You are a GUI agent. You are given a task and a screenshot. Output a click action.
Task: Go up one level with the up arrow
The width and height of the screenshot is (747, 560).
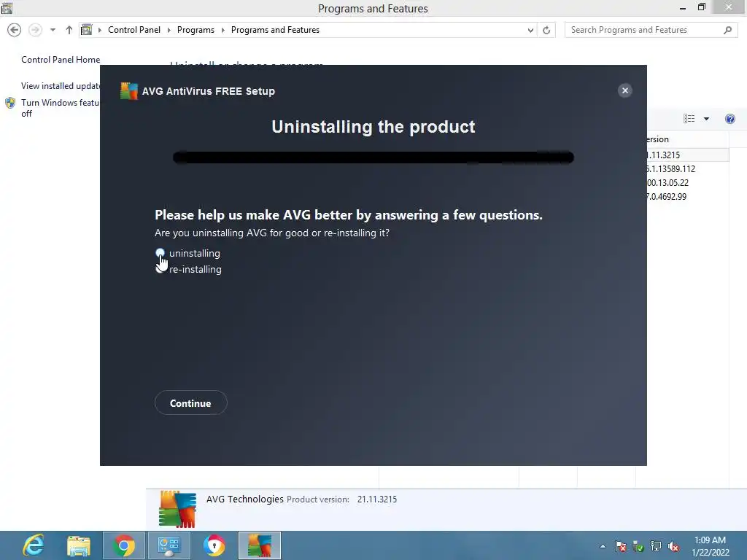69,30
